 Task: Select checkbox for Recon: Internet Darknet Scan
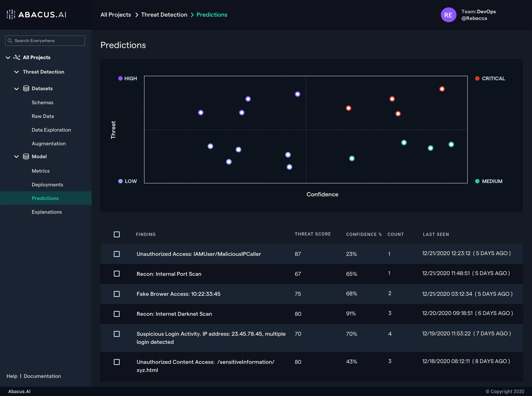point(117,314)
